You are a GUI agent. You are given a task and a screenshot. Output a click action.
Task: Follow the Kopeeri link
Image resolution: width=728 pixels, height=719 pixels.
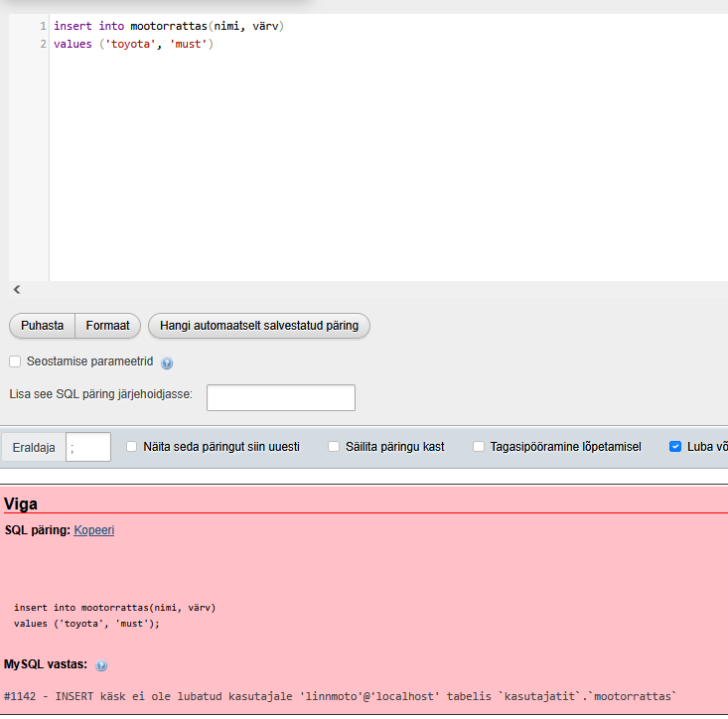coord(93,530)
